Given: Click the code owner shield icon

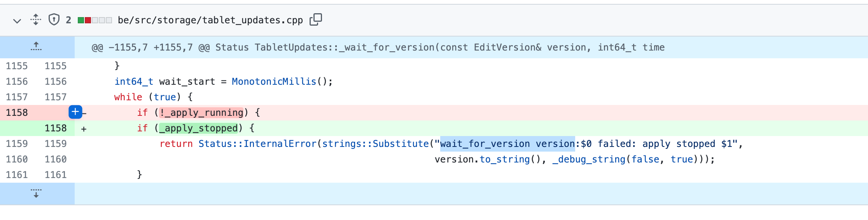Looking at the screenshot, I should coord(54,19).
